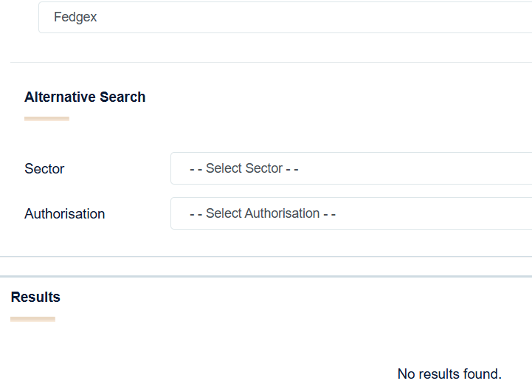Screen dimensions: 532x392
Task: Expand the Select Authorisation dropdown
Action: point(351,213)
